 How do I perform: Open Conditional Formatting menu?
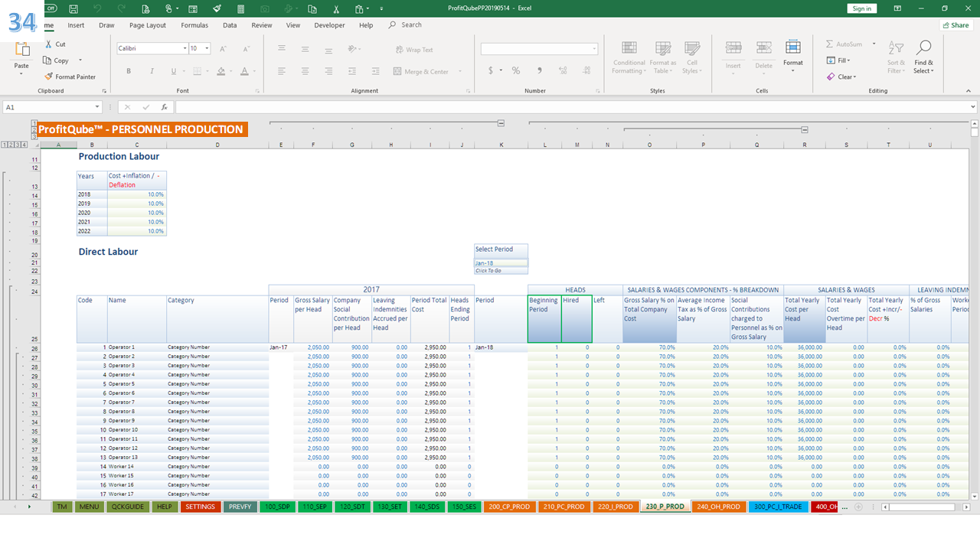point(629,57)
